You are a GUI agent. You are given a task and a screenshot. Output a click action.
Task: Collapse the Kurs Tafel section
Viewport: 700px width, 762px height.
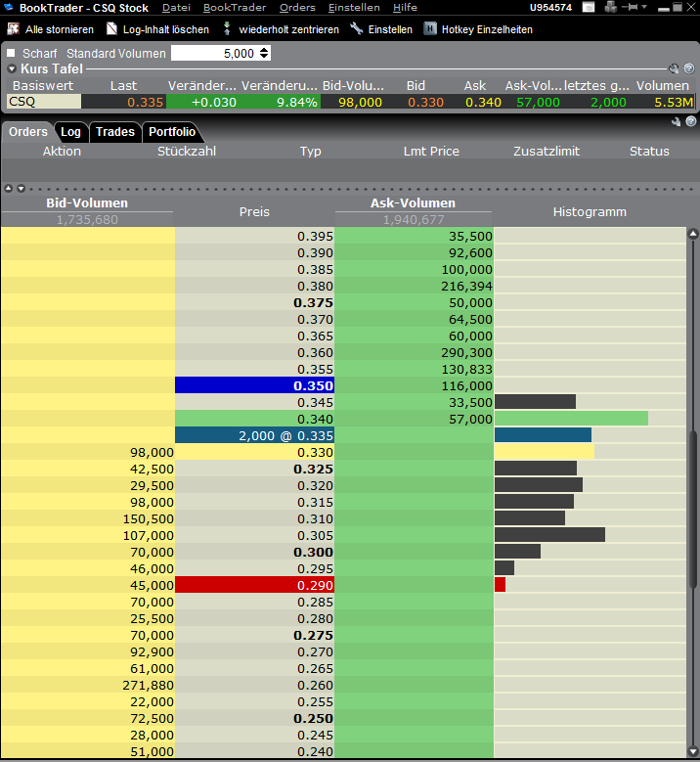[x=12, y=69]
